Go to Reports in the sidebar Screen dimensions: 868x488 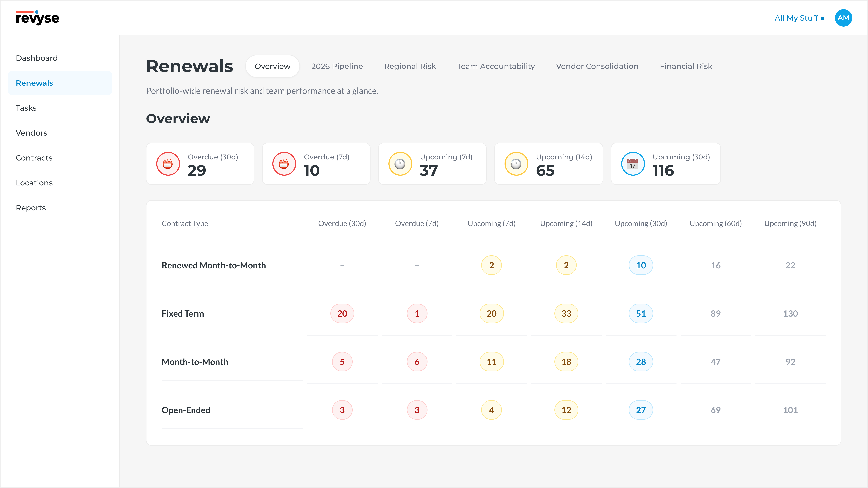[31, 208]
